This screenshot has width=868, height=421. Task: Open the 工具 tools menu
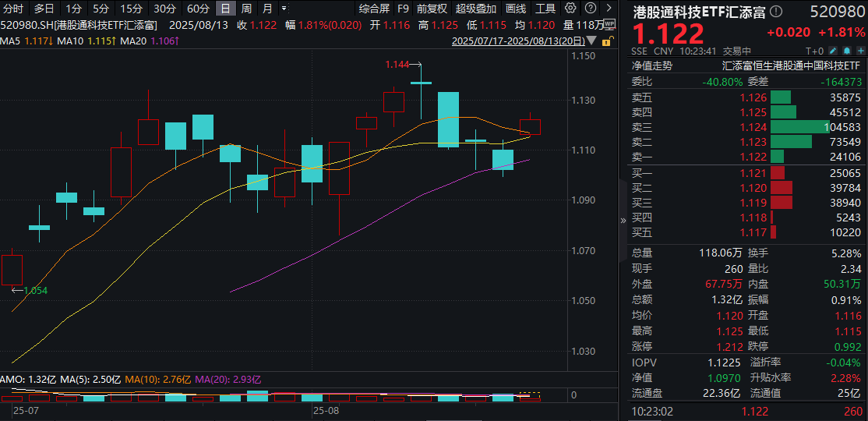point(545,9)
